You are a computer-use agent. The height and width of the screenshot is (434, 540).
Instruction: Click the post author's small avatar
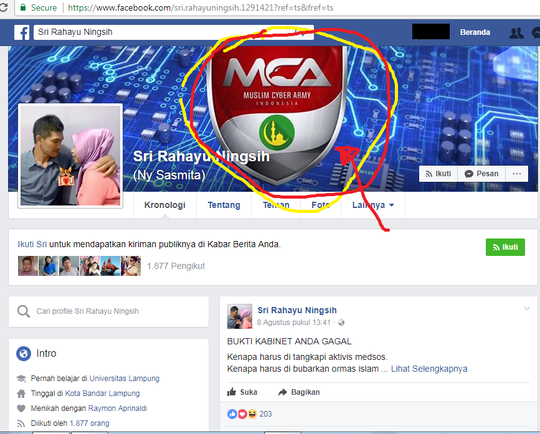[240, 316]
